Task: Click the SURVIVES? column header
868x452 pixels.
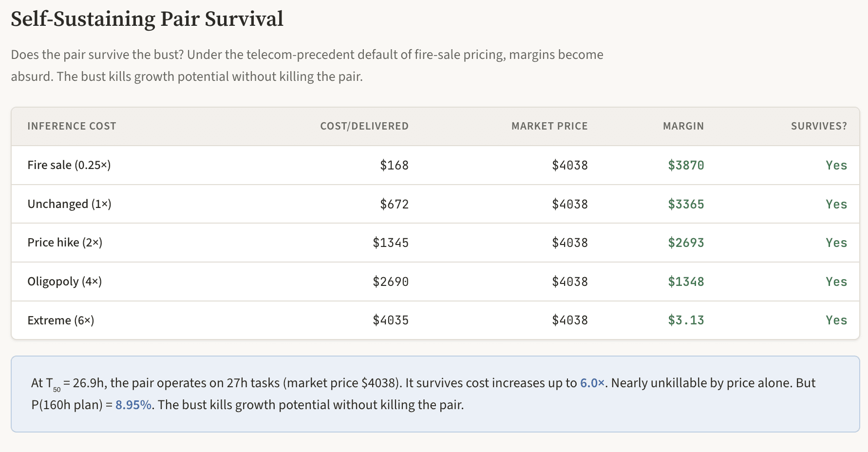Action: [818, 126]
